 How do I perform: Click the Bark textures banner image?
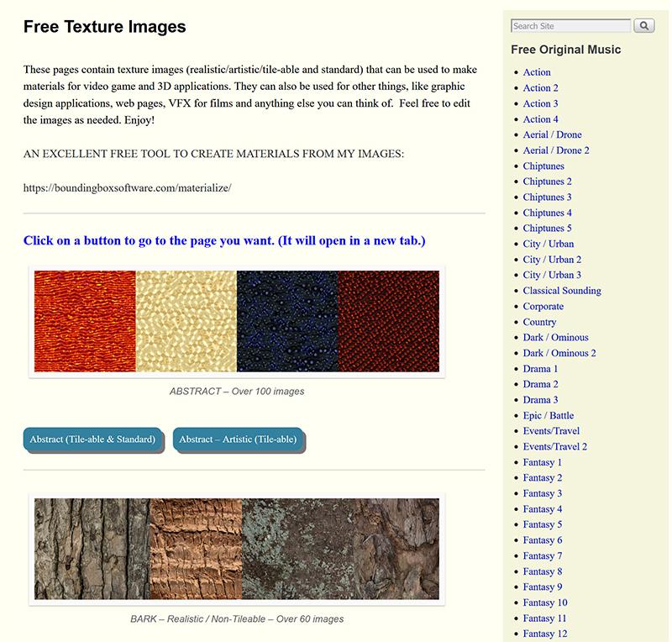coord(237,549)
